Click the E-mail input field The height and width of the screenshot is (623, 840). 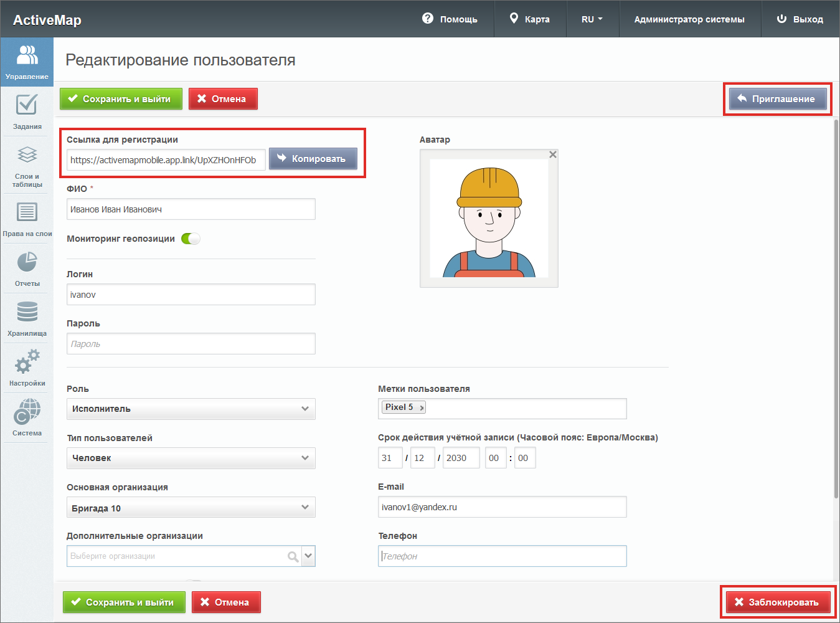(502, 507)
